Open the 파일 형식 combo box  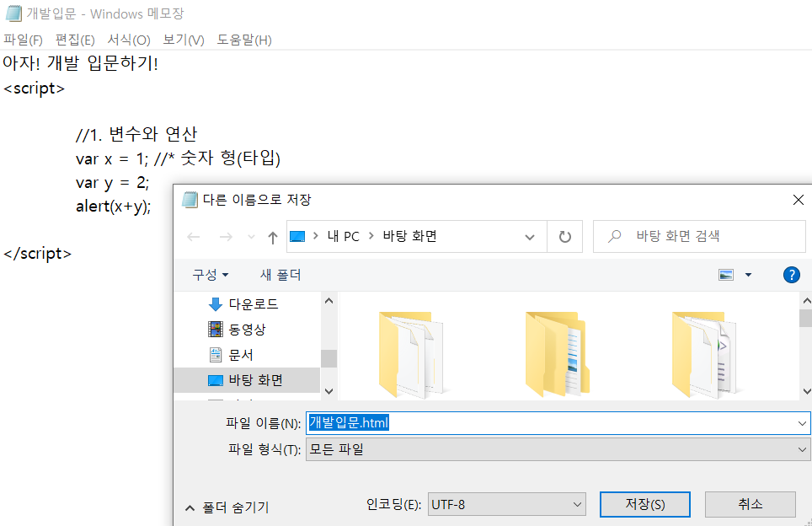[558, 448]
